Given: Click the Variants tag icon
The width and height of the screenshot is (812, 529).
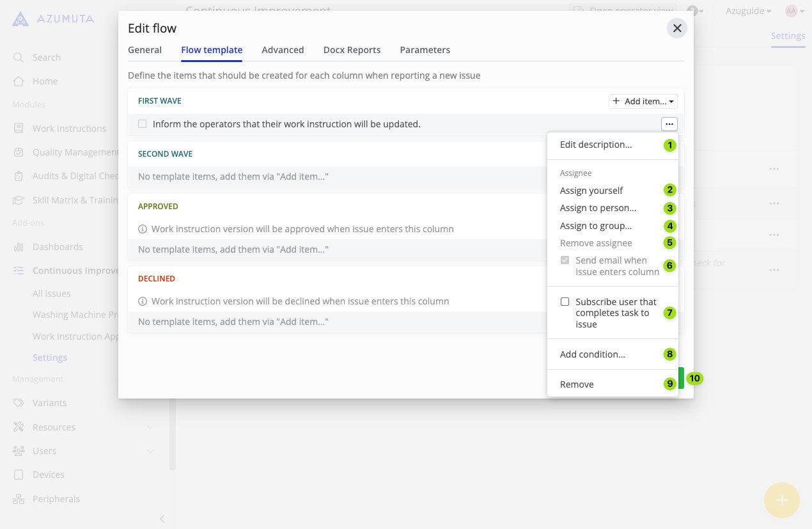Looking at the screenshot, I should (x=19, y=403).
